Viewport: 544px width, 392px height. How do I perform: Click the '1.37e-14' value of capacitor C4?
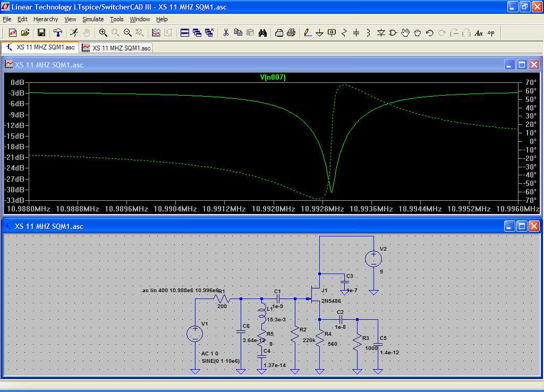click(x=275, y=365)
